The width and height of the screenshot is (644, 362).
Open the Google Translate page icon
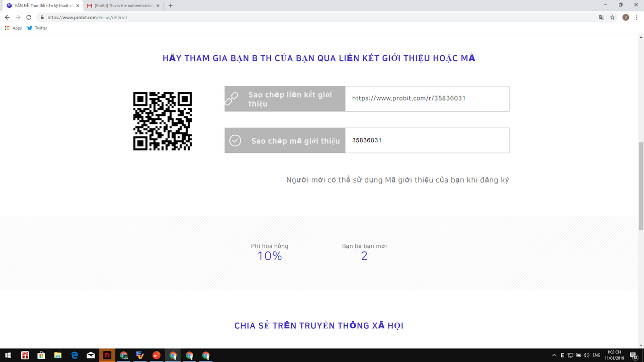coord(601,17)
